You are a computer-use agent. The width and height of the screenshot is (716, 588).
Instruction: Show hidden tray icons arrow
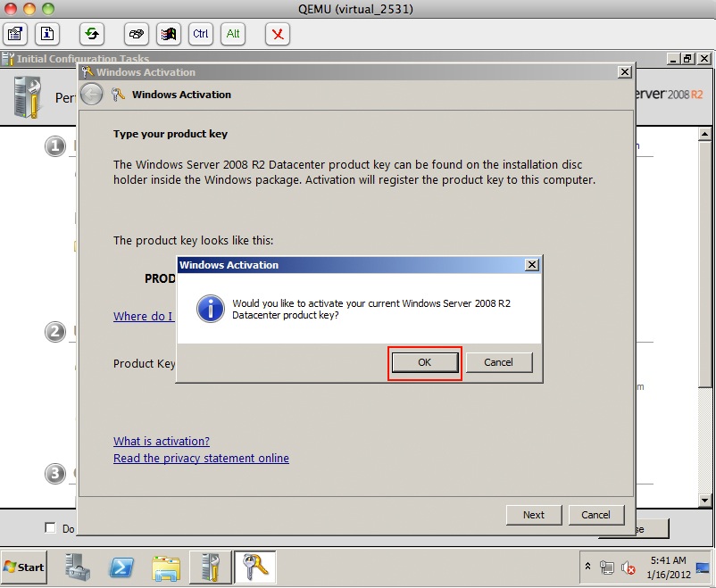588,567
